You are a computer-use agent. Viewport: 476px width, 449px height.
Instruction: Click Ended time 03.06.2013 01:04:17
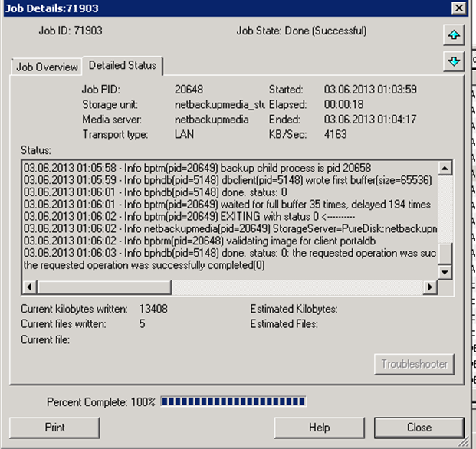tap(370, 120)
